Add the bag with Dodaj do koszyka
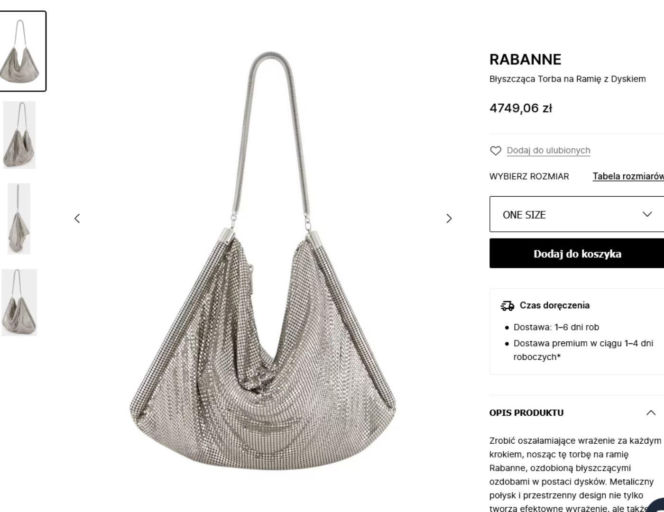The image size is (664, 512). tap(577, 253)
